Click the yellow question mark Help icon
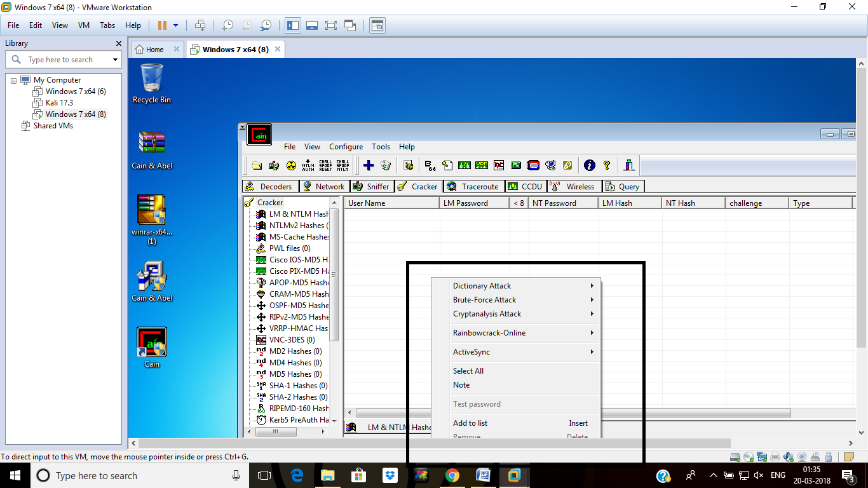 [607, 166]
